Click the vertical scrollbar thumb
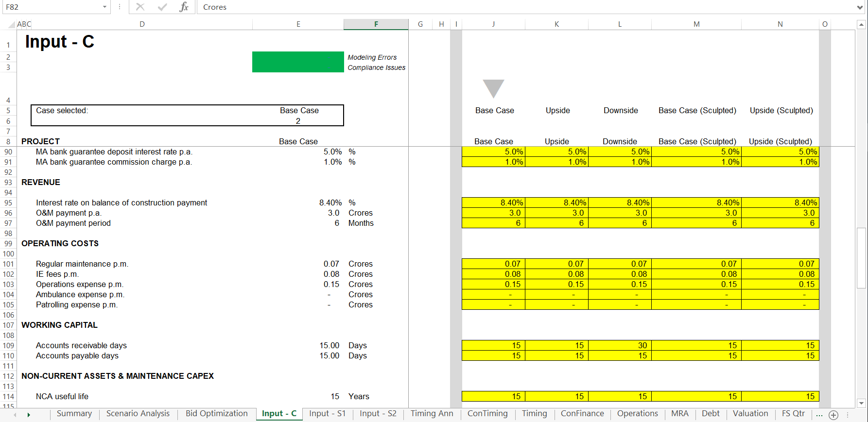The image size is (868, 422). pos(861,258)
